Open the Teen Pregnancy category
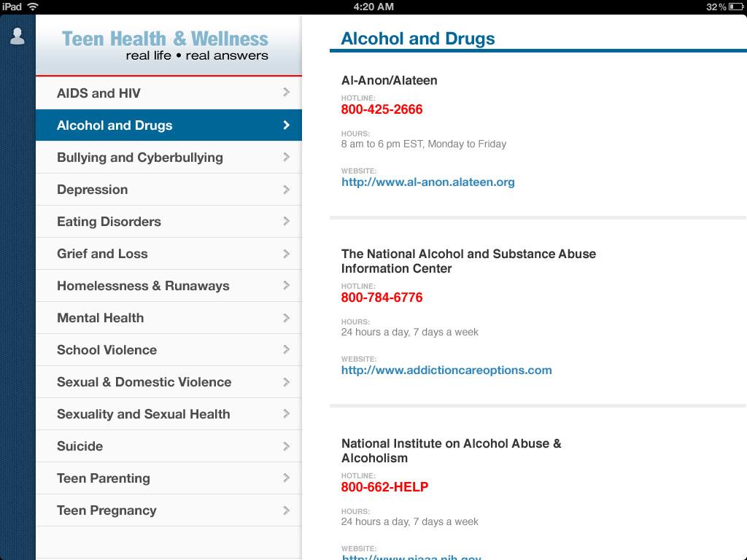The image size is (747, 560). (x=169, y=510)
